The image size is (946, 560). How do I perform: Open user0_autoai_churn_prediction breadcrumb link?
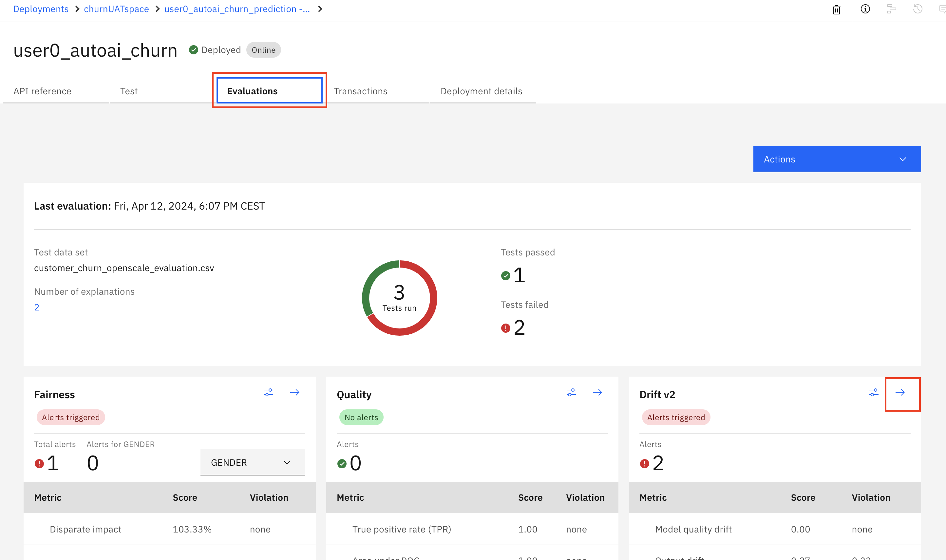tap(237, 9)
